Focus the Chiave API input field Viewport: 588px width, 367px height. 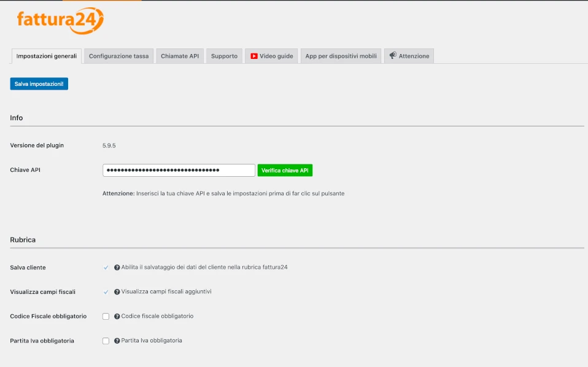pos(179,170)
